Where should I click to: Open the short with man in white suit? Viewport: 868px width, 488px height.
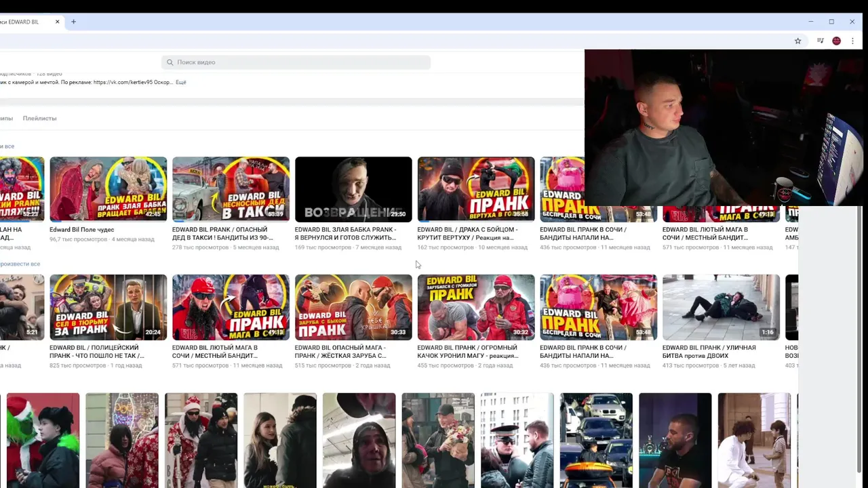pyautogui.click(x=754, y=441)
